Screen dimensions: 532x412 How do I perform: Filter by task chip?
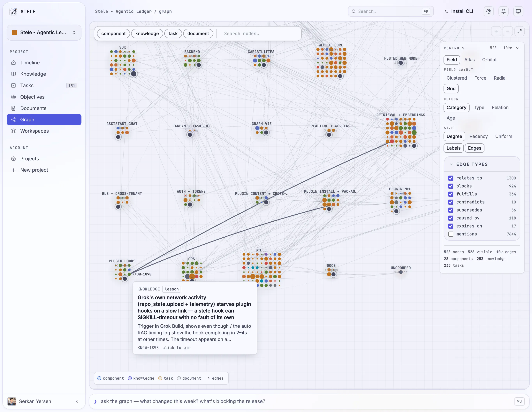tap(173, 33)
